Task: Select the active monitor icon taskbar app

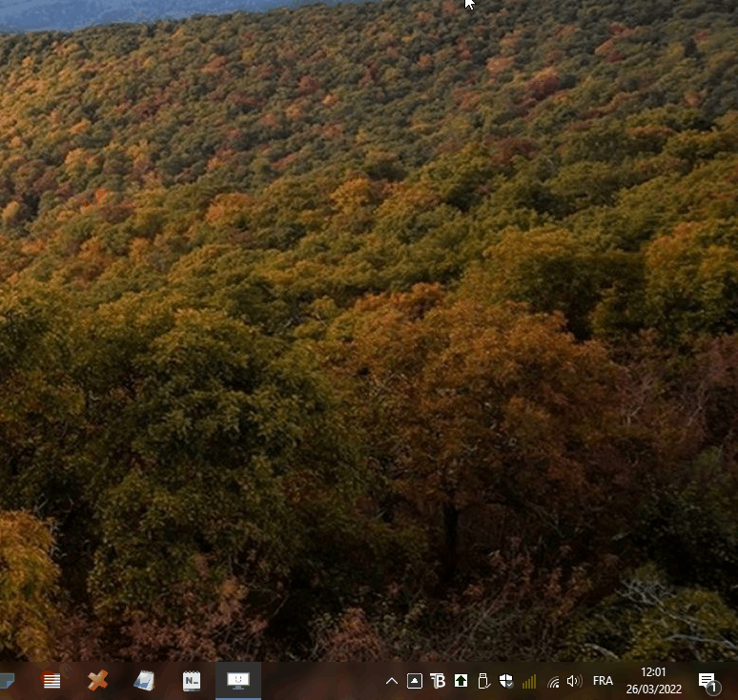Action: click(238, 681)
